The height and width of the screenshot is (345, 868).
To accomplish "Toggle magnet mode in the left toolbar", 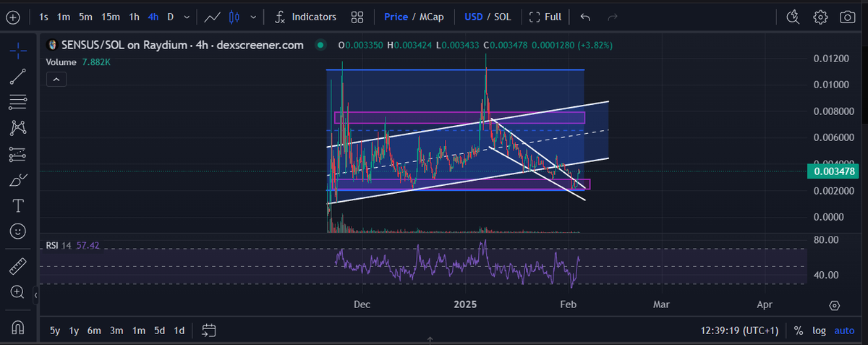I will 18,326.
